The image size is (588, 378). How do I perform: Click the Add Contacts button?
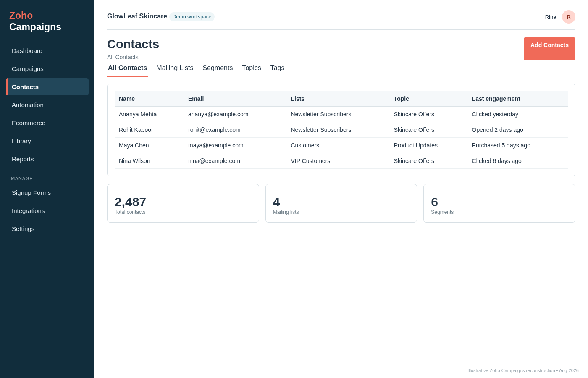click(549, 49)
